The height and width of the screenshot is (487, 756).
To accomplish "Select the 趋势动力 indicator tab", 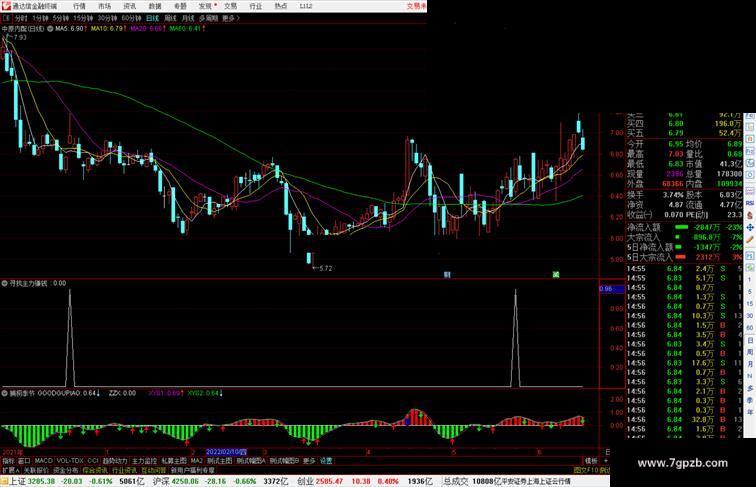I will (115, 461).
